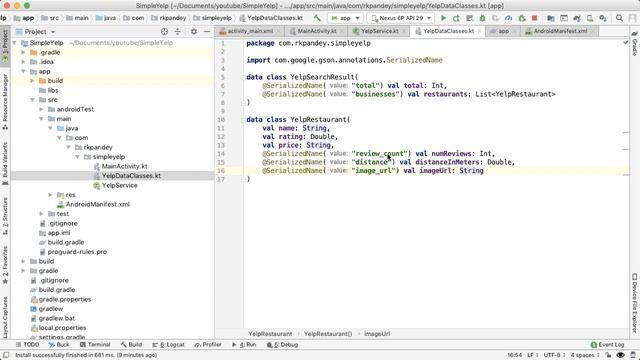Image resolution: width=640 pixels, height=360 pixels.
Task: Open the Event Log
Action: [x=607, y=344]
